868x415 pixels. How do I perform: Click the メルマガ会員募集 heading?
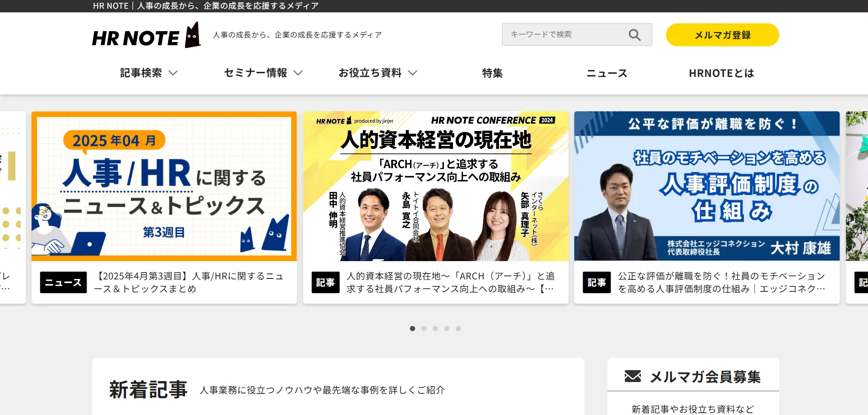705,377
